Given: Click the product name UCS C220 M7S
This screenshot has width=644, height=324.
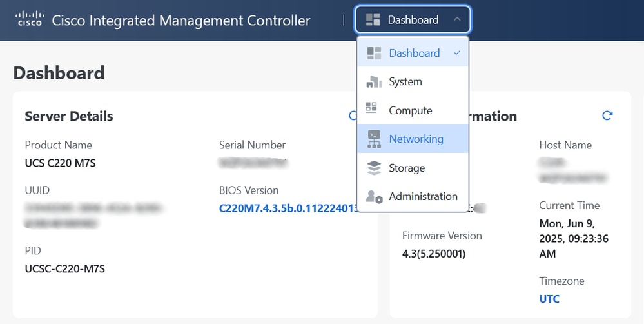Looking at the screenshot, I should click(61, 163).
